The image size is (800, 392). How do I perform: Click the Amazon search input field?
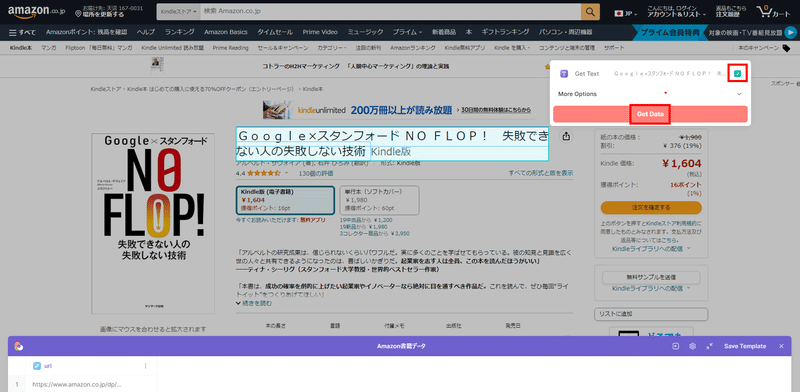coord(390,11)
